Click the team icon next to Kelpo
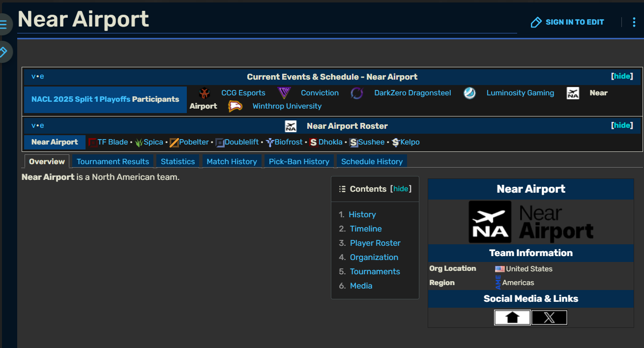Screen dimensions: 644x348 396,143
